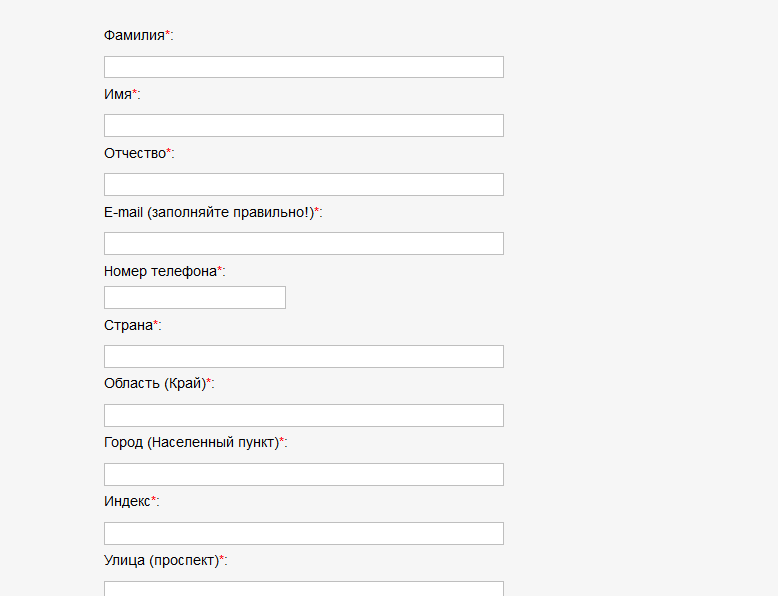The height and width of the screenshot is (596, 778).
Task: Click the Индекс label text
Action: [127, 502]
